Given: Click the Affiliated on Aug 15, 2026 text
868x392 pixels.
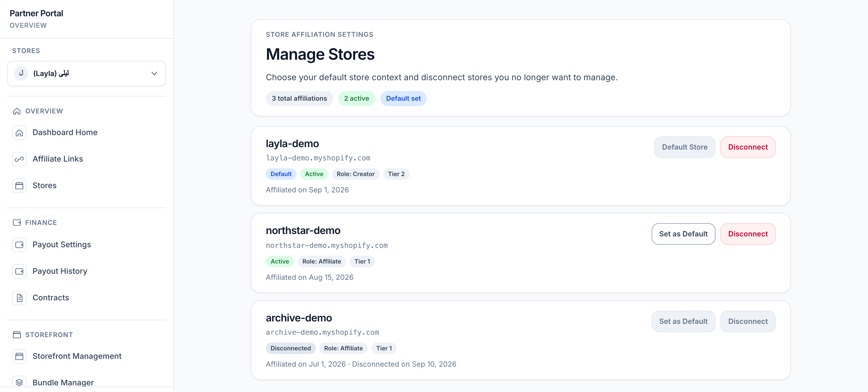Looking at the screenshot, I should pyautogui.click(x=309, y=277).
